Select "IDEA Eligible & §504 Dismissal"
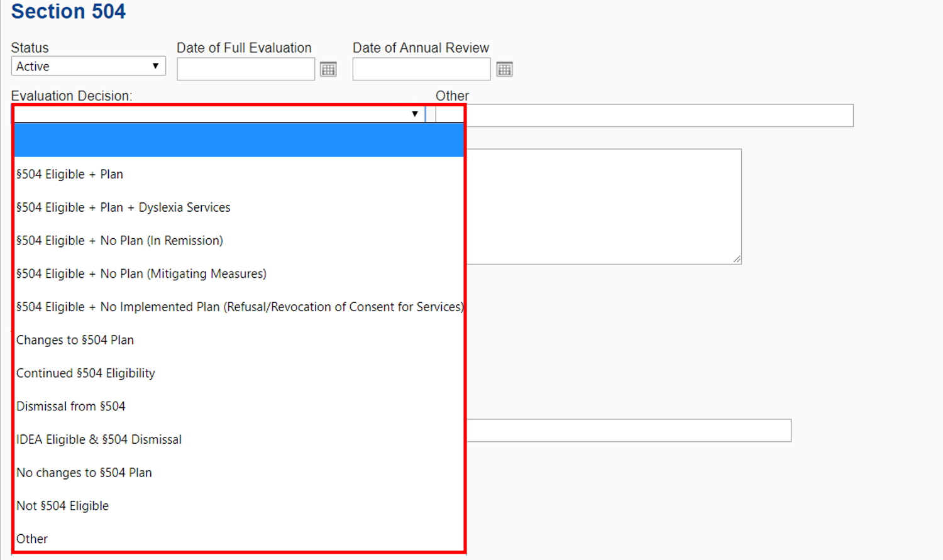Viewport: 943px width, 560px height. coord(99,440)
